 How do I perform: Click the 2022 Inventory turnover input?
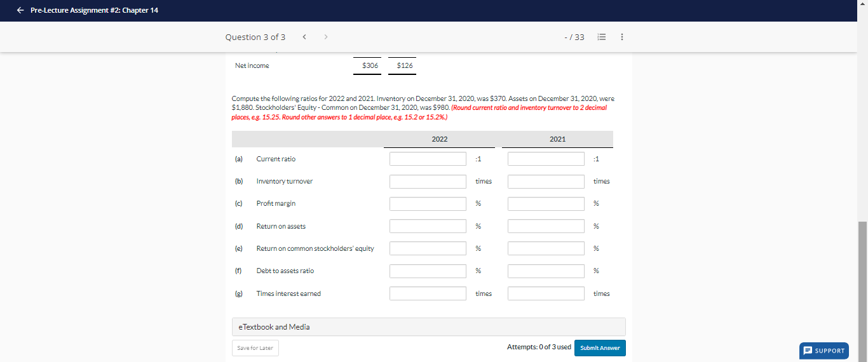pos(428,182)
